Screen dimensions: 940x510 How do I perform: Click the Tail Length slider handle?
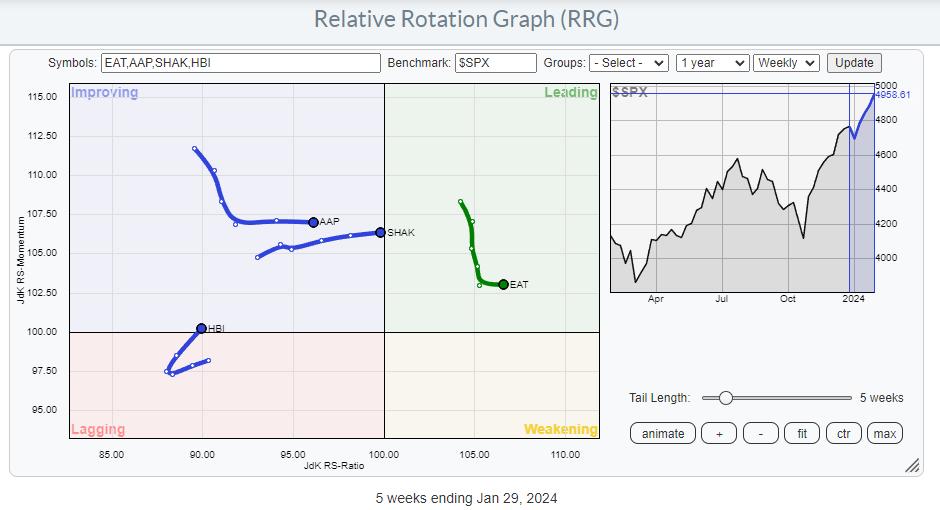click(725, 398)
